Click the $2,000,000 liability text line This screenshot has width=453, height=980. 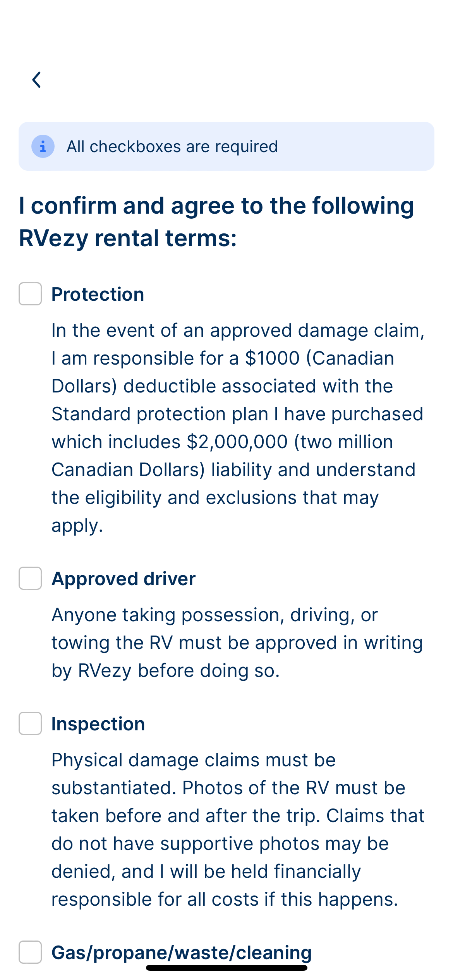222,442
